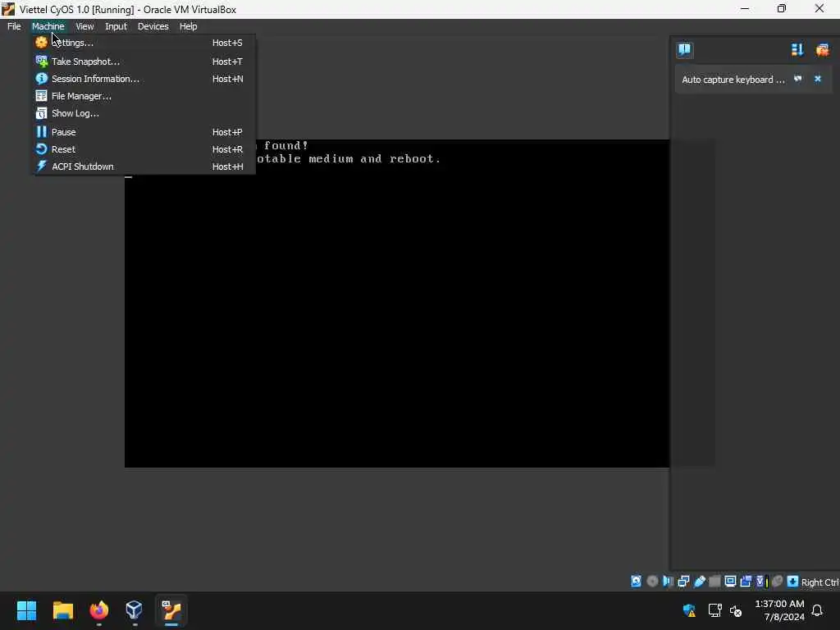
Task: Select Show Log in the Machine menu
Action: [143, 113]
